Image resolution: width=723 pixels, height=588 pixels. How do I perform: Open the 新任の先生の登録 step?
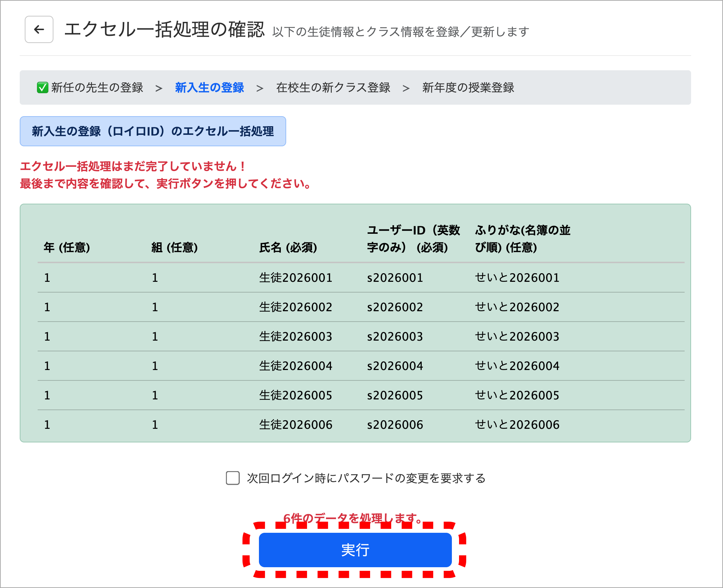[97, 87]
